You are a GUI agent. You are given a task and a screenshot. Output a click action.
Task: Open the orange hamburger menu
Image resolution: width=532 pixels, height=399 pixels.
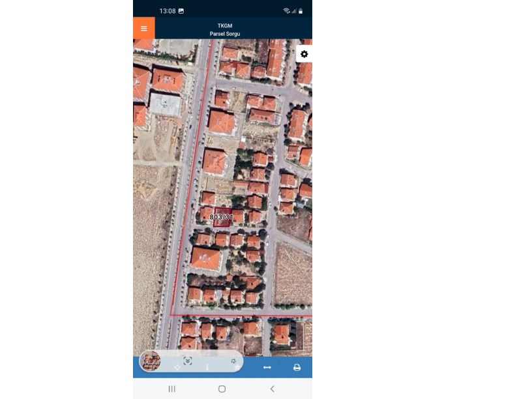(144, 28)
